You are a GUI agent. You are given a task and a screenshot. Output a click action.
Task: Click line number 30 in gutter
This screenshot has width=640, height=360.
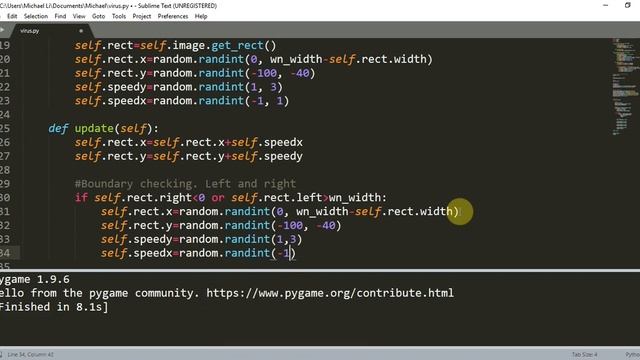[x=5, y=198]
